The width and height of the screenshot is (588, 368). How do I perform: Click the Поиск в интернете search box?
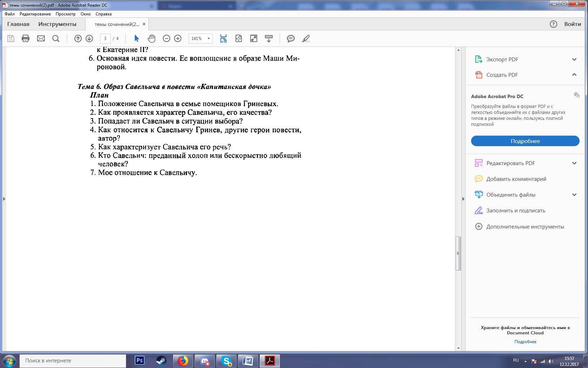click(x=72, y=361)
